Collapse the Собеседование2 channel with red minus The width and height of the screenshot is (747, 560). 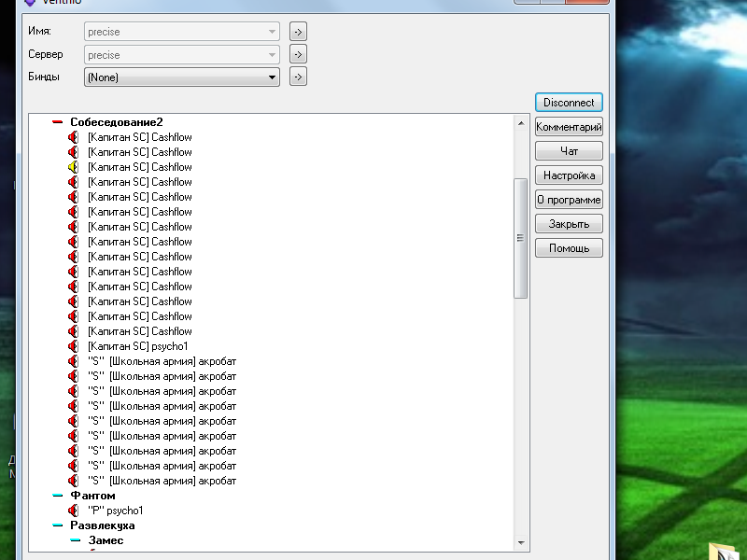point(57,122)
